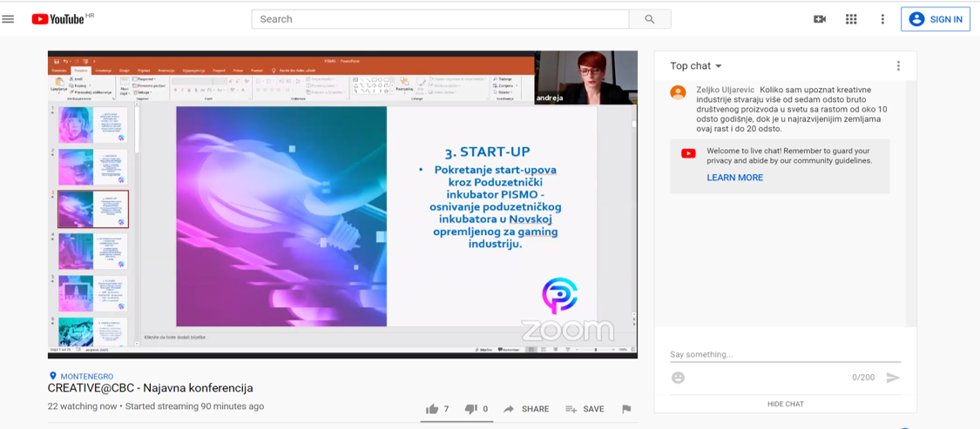Open live chat three-dot options menu

click(x=898, y=66)
